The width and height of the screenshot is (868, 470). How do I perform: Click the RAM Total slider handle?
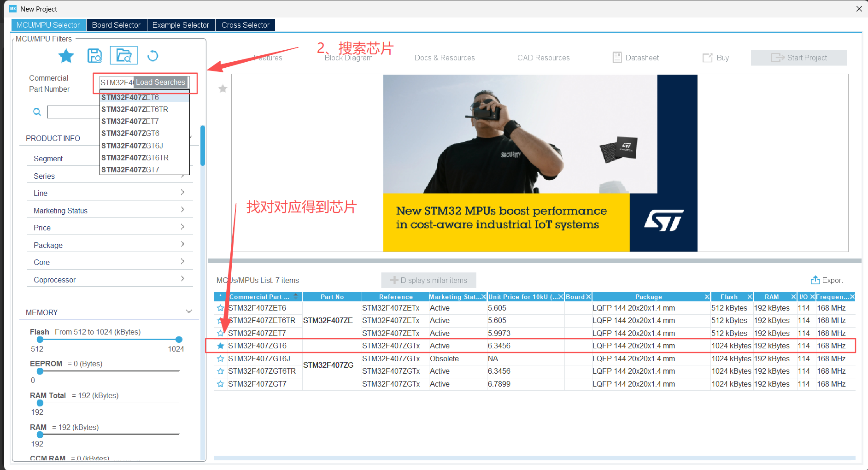(40, 403)
